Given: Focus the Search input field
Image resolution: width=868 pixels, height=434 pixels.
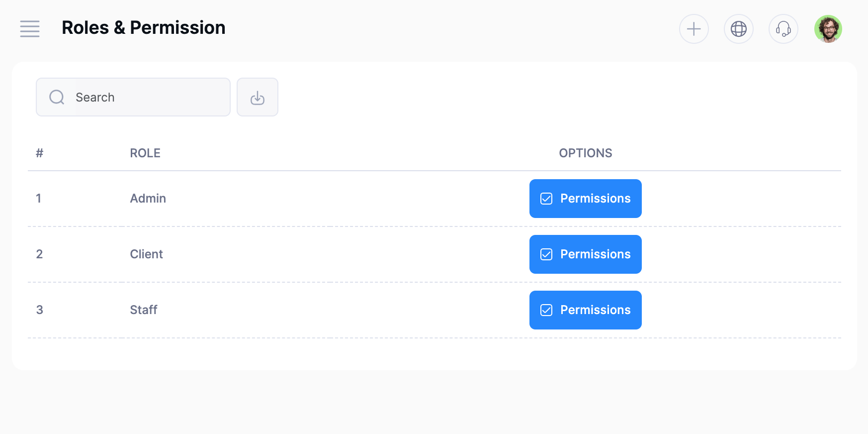Looking at the screenshot, I should click(x=149, y=97).
